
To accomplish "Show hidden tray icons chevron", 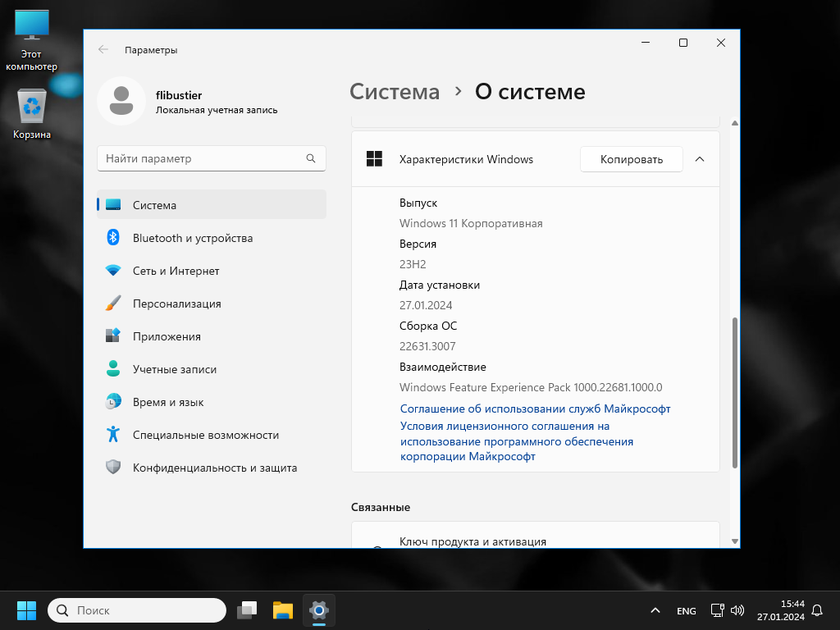I will coord(655,610).
